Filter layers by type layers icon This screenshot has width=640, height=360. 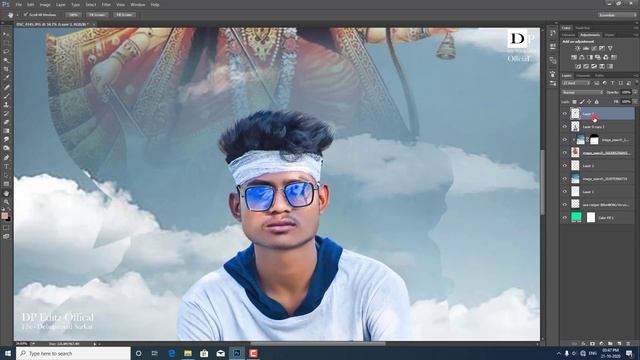612,83
